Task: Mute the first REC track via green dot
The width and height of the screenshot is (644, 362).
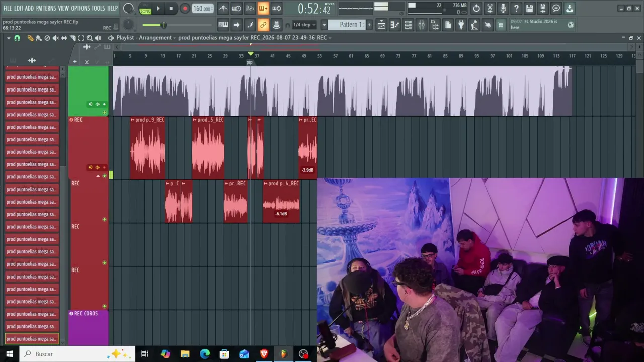Action: click(105, 175)
